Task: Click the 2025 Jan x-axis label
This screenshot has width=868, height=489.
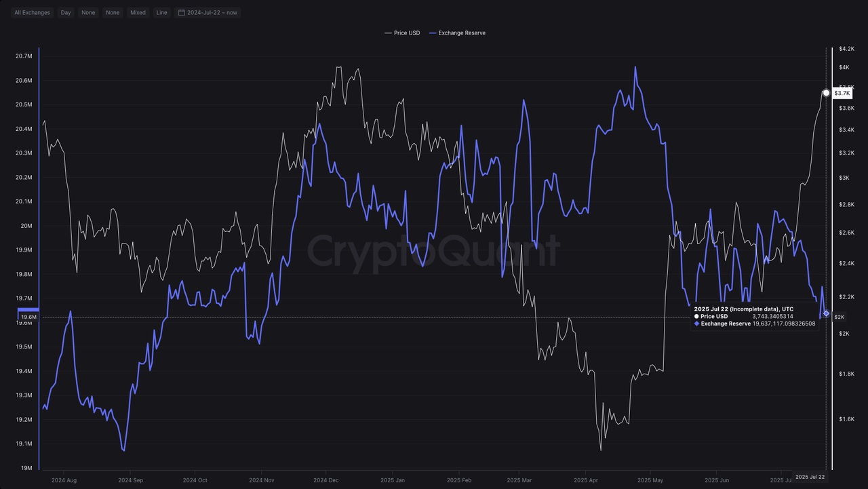Action: point(393,480)
